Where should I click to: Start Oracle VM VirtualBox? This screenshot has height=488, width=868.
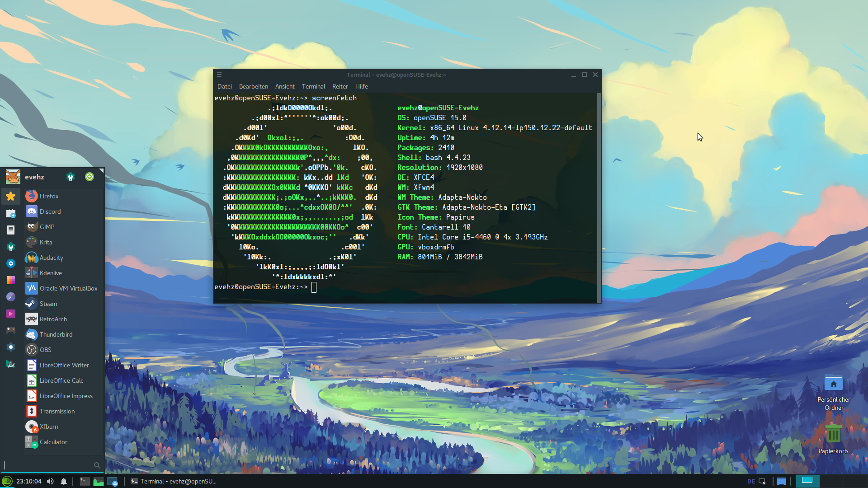coord(64,288)
